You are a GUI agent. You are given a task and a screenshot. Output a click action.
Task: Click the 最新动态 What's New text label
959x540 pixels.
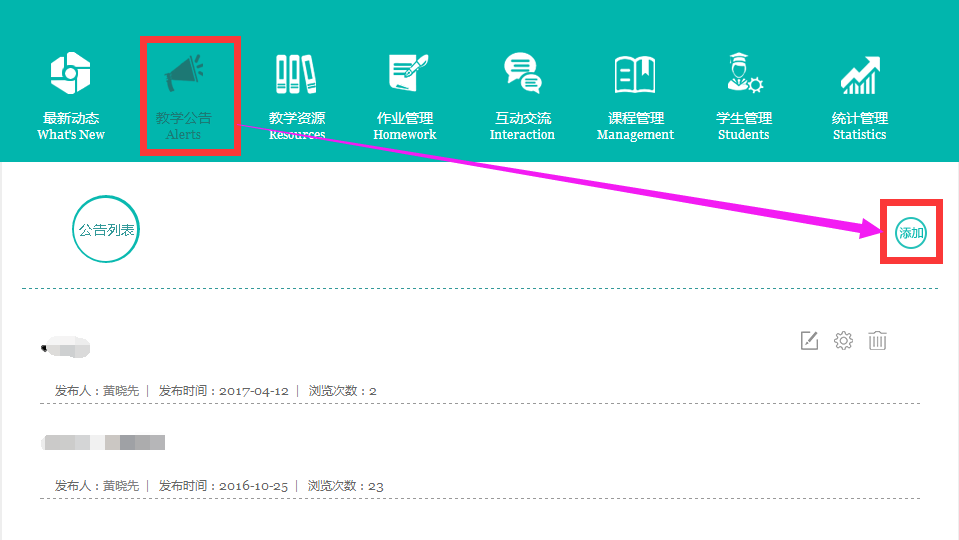point(71,126)
